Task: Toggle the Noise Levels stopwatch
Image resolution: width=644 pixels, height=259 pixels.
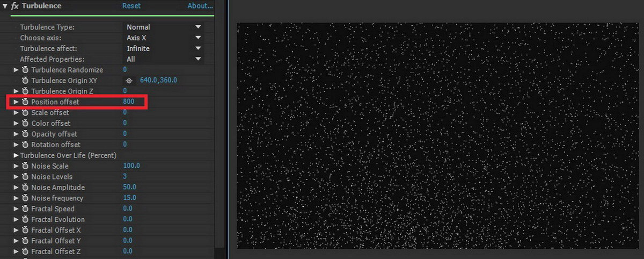Action: pos(25,177)
